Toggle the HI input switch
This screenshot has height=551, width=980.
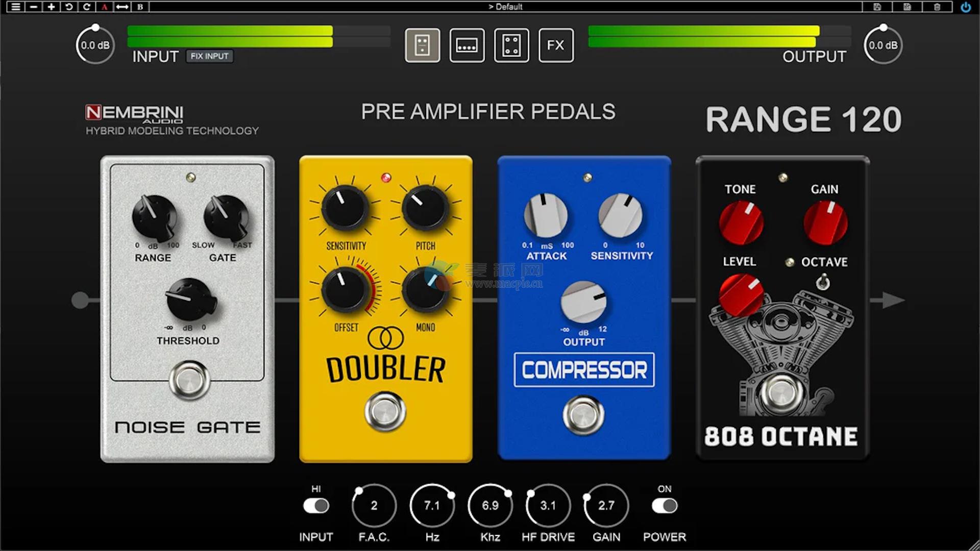tap(316, 506)
